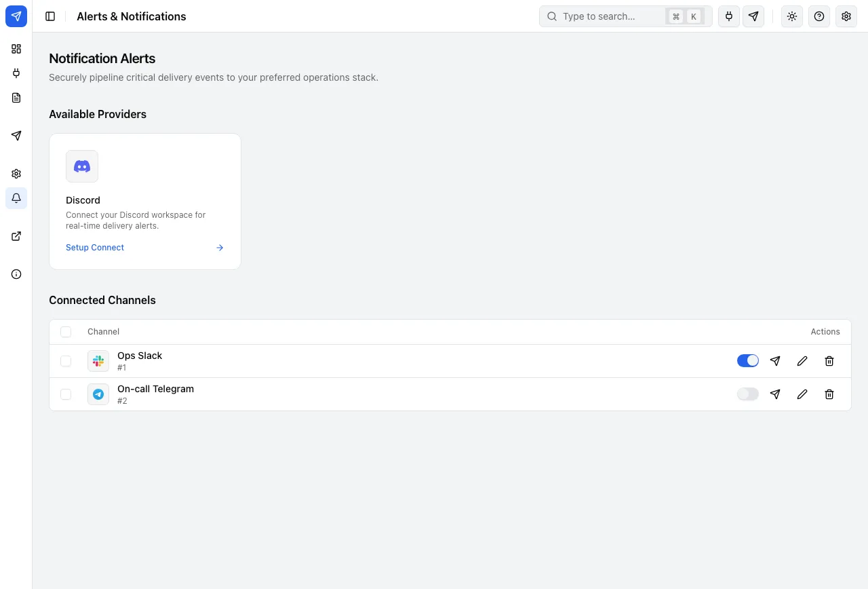Open the gear settings icon in sidebar
Image resolution: width=868 pixels, height=589 pixels.
pyautogui.click(x=16, y=174)
